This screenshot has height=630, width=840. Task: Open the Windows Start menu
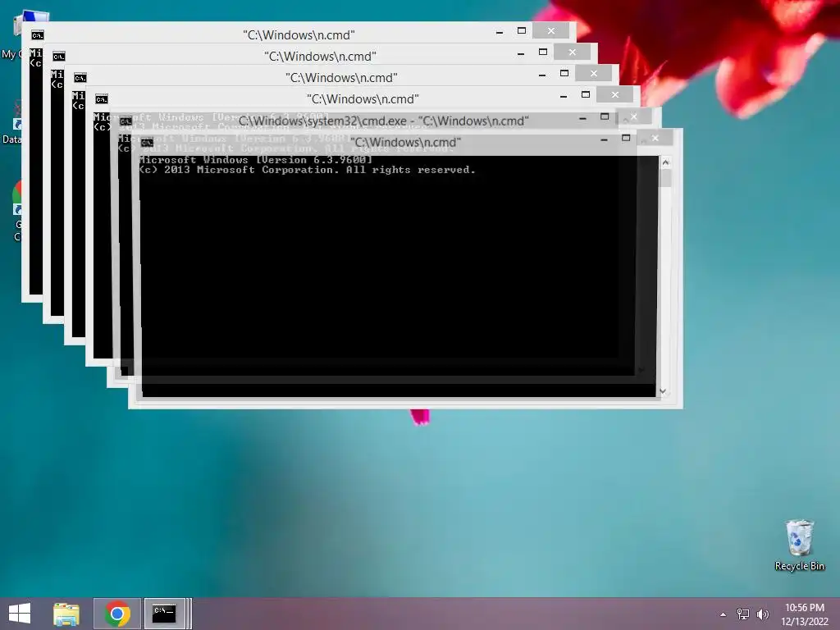(20, 614)
